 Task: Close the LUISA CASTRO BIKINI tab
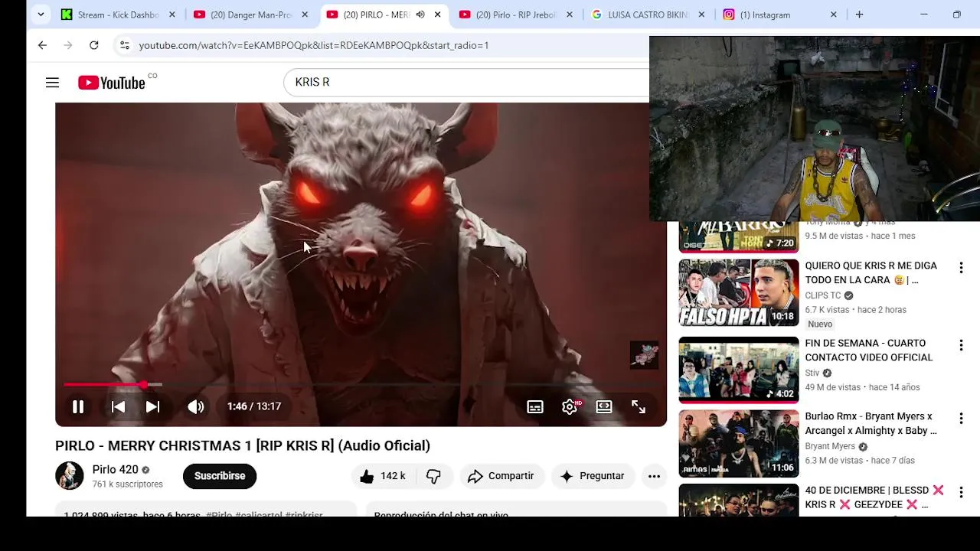coord(701,15)
